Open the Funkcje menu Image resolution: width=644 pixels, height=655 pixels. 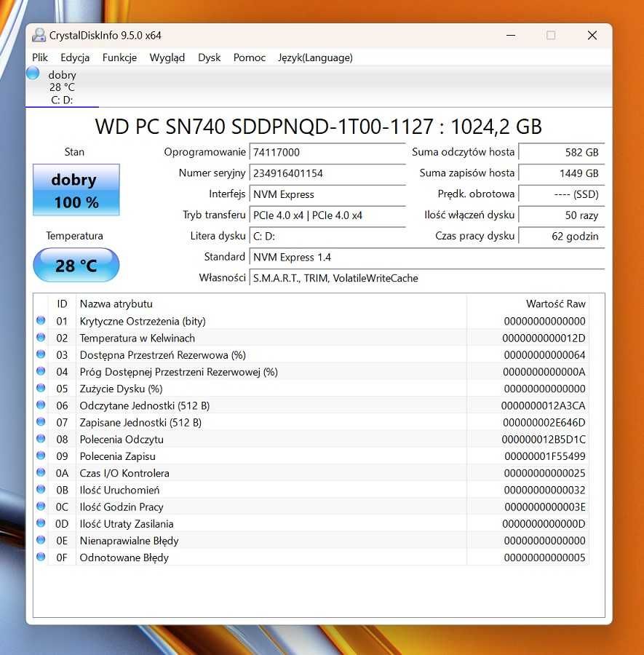point(119,57)
